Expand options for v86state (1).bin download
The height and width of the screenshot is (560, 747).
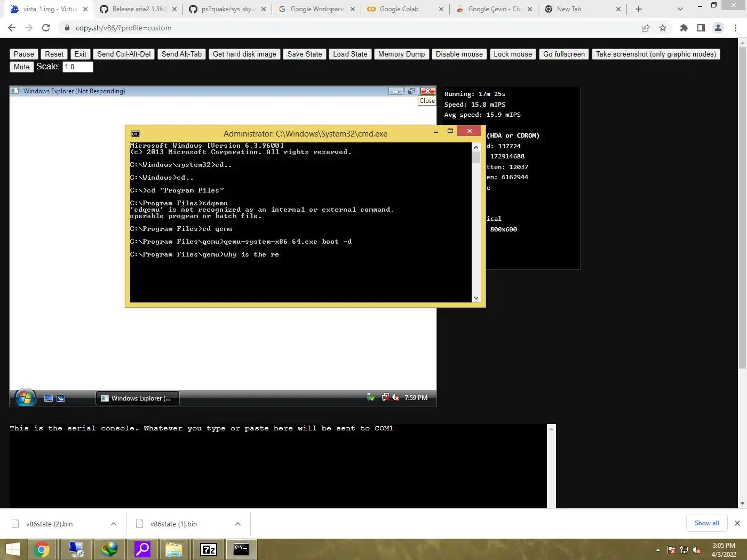pyautogui.click(x=238, y=524)
